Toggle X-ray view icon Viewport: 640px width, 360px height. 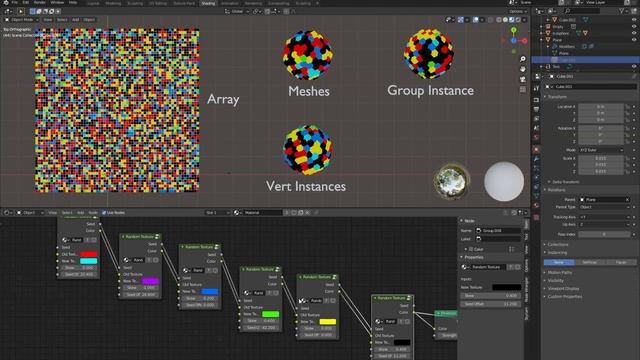point(491,20)
